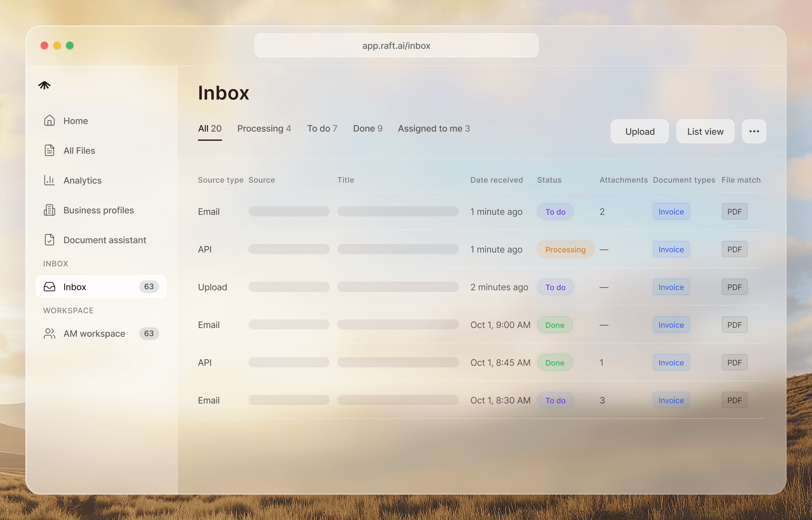Click the Analytics bar chart icon
Image resolution: width=812 pixels, height=520 pixels.
tap(49, 180)
